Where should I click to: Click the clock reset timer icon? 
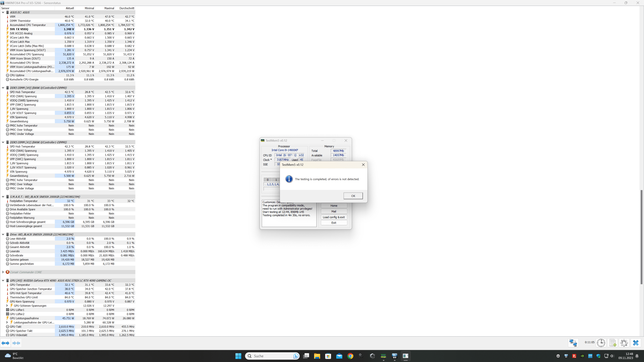pyautogui.click(x=601, y=343)
